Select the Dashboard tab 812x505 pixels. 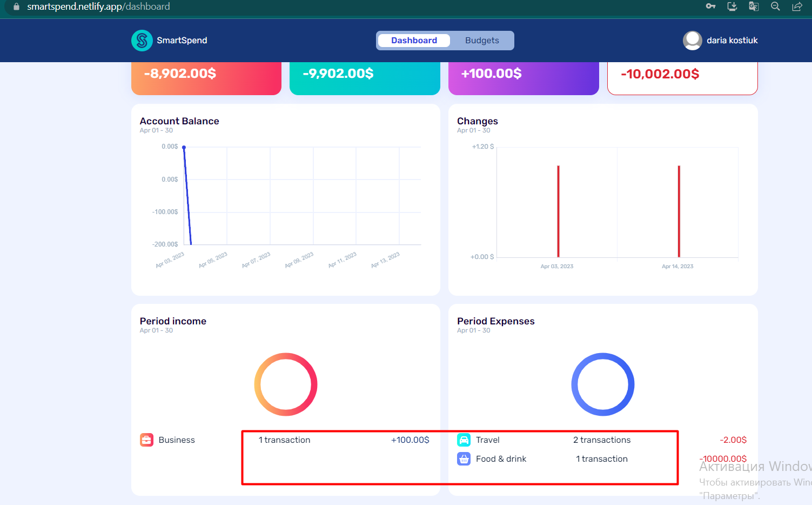click(414, 40)
